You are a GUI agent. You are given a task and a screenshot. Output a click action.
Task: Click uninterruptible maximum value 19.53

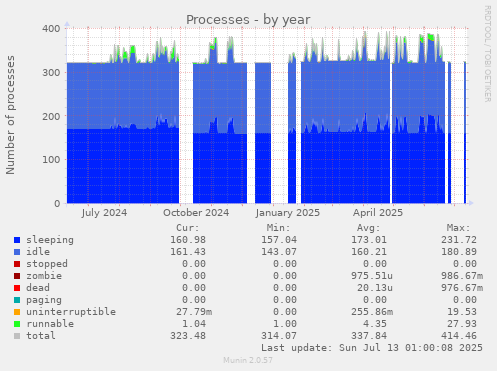click(462, 312)
